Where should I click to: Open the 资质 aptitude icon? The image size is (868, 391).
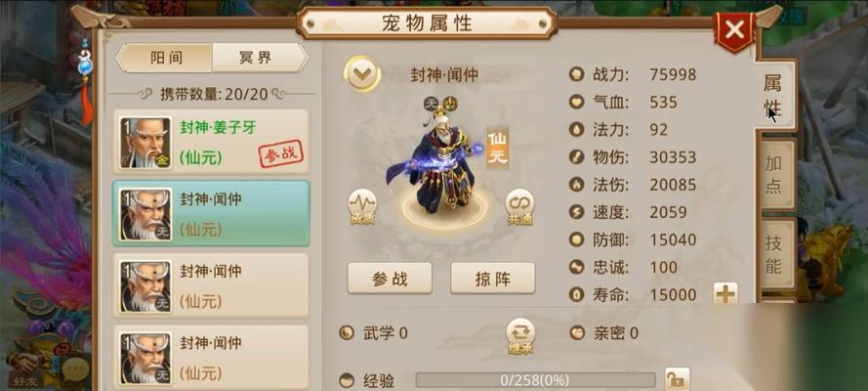362,207
